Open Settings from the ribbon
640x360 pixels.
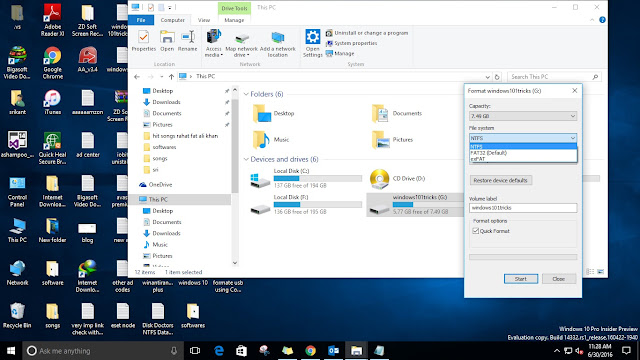pos(313,43)
